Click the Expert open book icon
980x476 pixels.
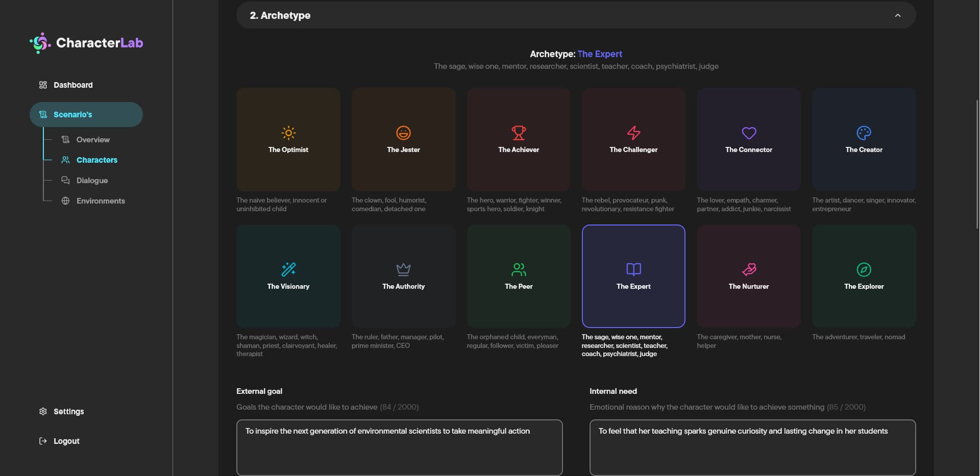pyautogui.click(x=633, y=269)
